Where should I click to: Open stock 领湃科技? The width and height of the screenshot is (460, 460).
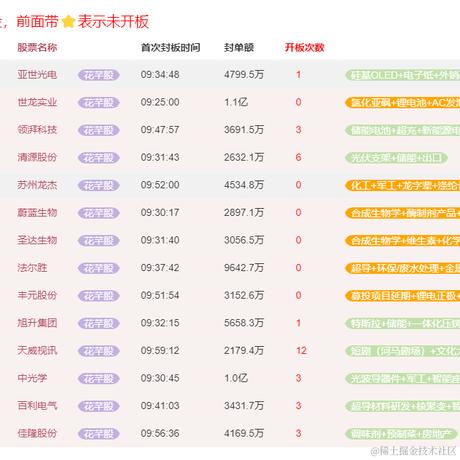point(37,130)
